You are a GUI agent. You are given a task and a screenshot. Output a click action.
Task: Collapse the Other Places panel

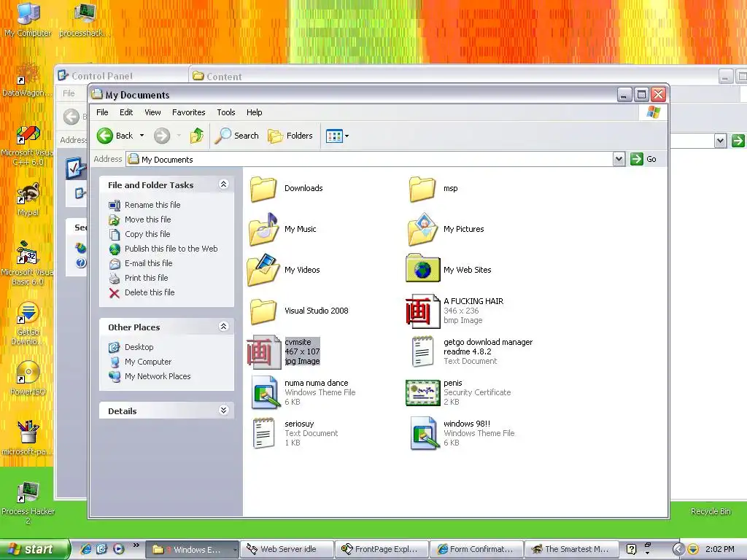click(223, 326)
